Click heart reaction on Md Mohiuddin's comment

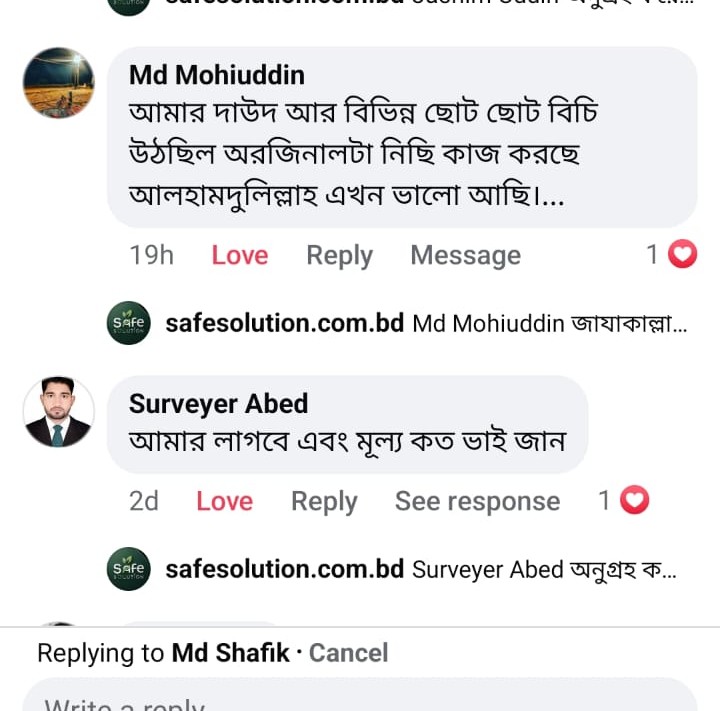point(682,255)
